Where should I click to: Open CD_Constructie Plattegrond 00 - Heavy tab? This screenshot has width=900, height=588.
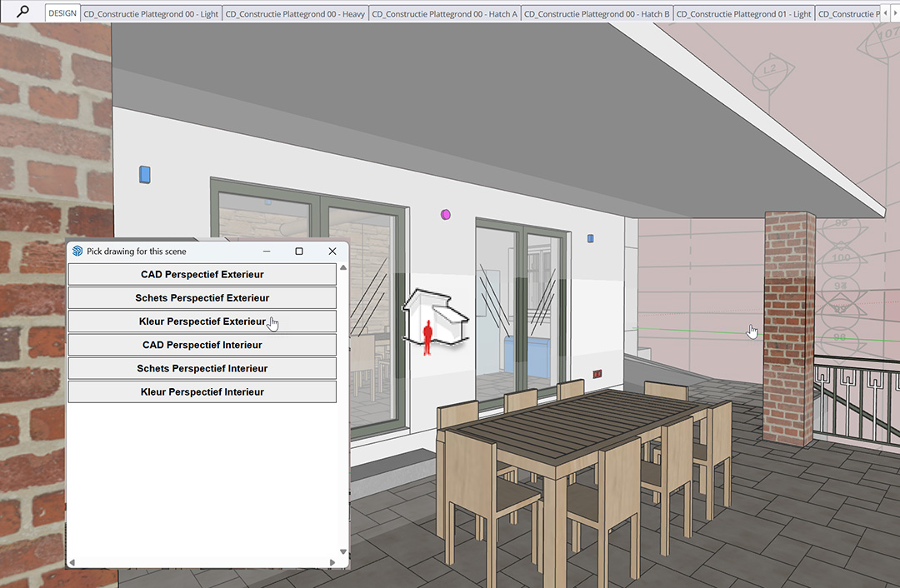294,14
